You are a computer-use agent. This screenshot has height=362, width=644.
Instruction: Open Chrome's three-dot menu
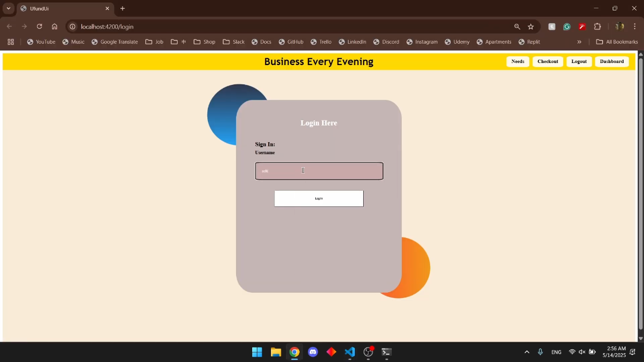pos(635,27)
